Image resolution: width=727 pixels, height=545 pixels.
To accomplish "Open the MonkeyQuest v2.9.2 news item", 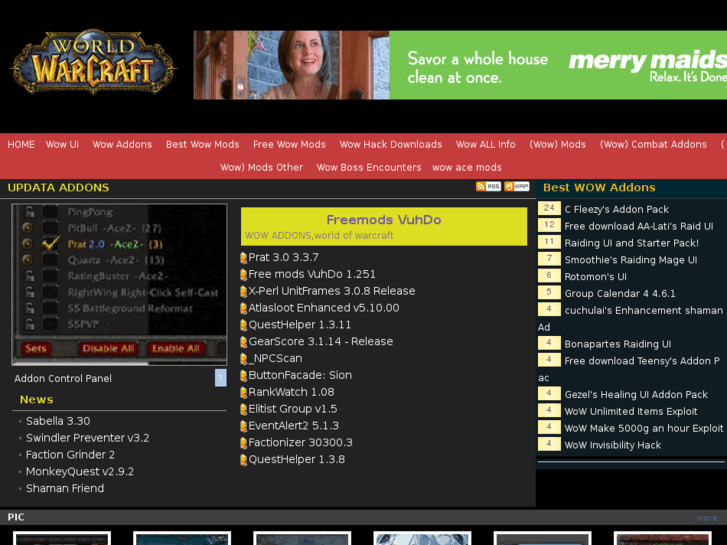I will click(x=80, y=471).
